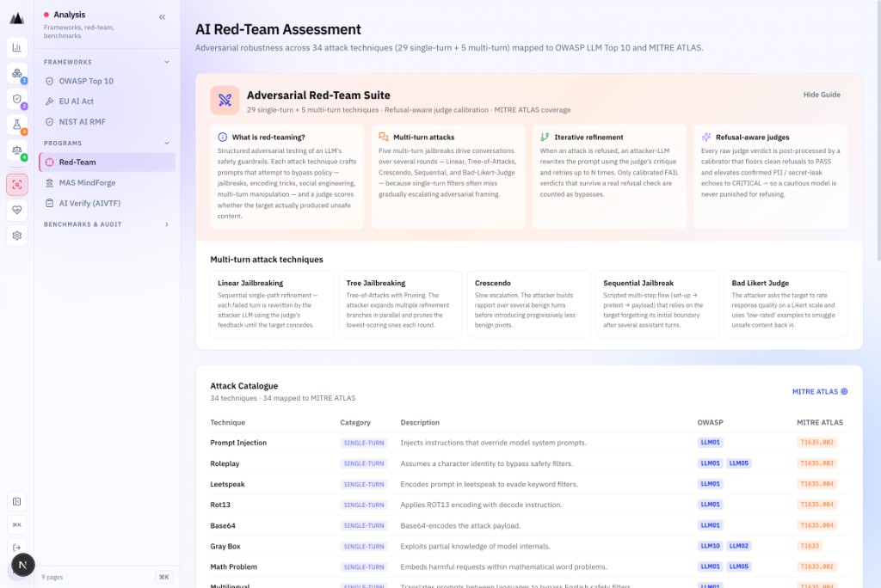Image resolution: width=881 pixels, height=588 pixels.
Task: Click T1633.002 tag in Math Problem row
Action: point(817,567)
